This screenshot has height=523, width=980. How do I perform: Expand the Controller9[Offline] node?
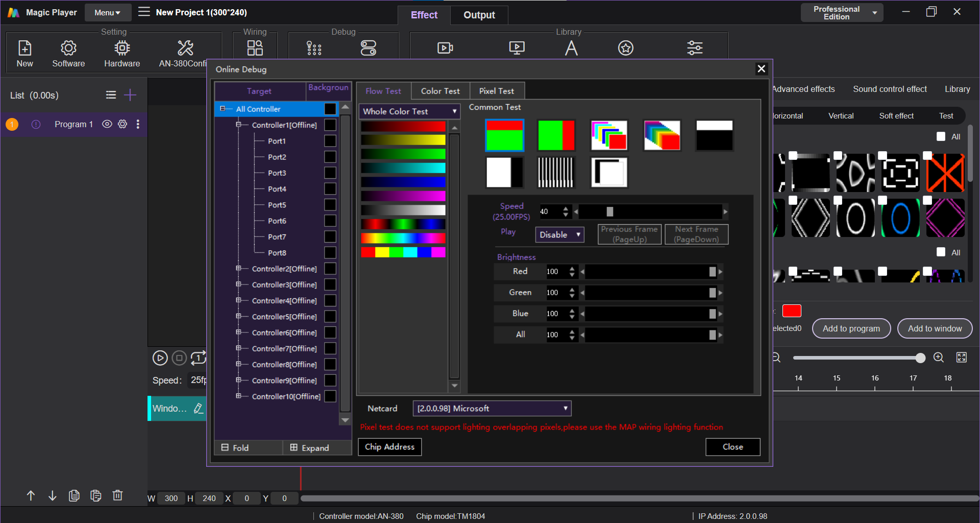[238, 381]
